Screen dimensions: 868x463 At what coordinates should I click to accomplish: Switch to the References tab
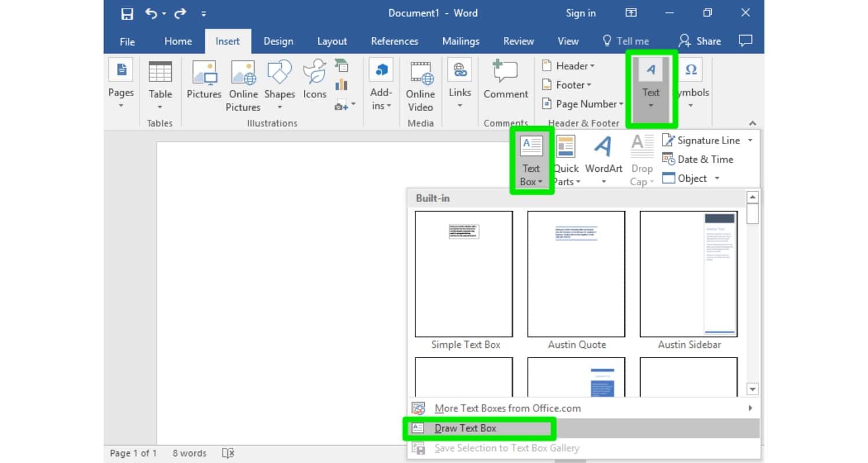[x=395, y=41]
